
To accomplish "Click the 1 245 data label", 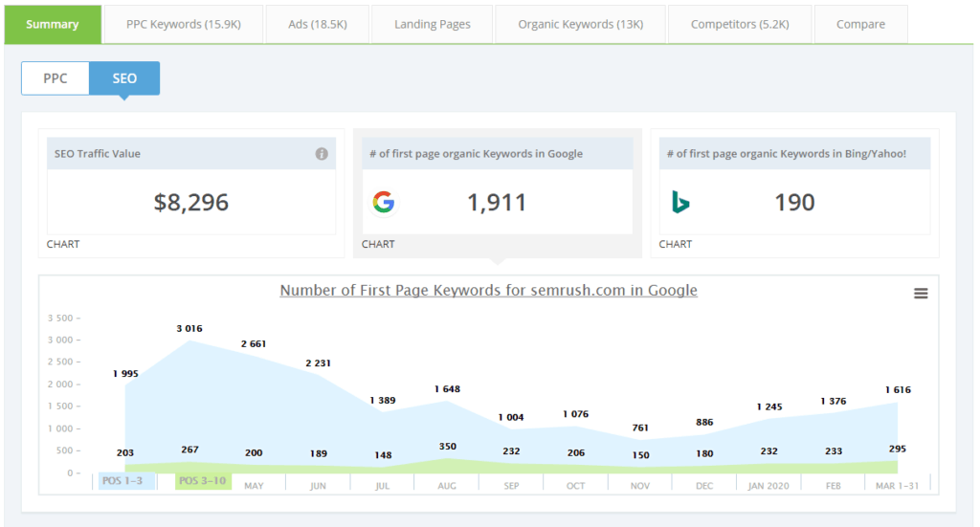I will [x=769, y=406].
